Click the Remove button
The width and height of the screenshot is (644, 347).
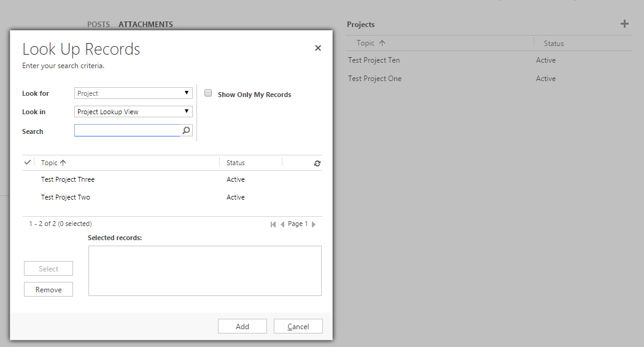[48, 289]
